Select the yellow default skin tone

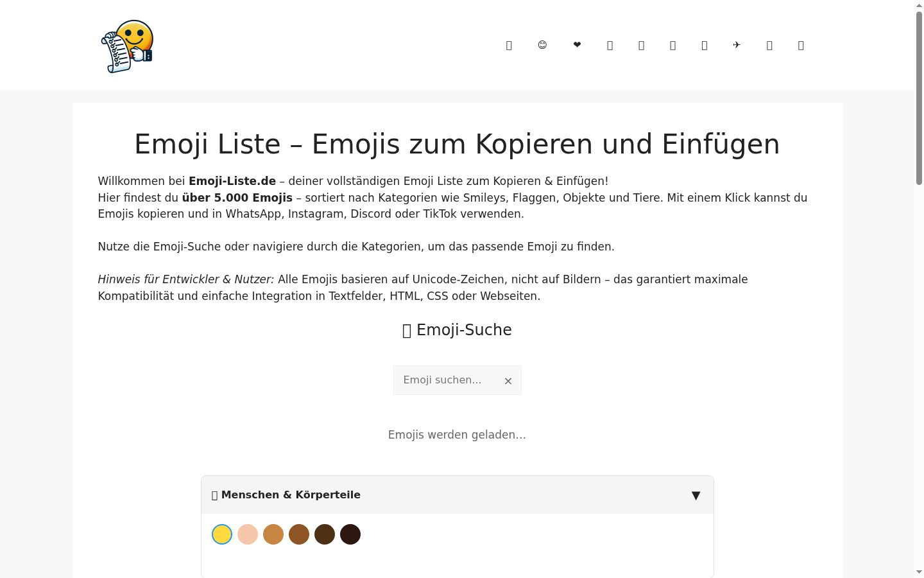click(x=222, y=534)
